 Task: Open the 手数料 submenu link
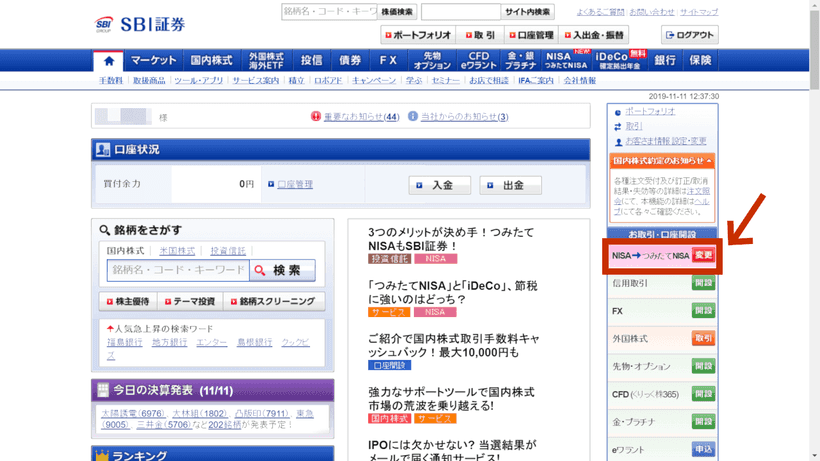click(111, 80)
